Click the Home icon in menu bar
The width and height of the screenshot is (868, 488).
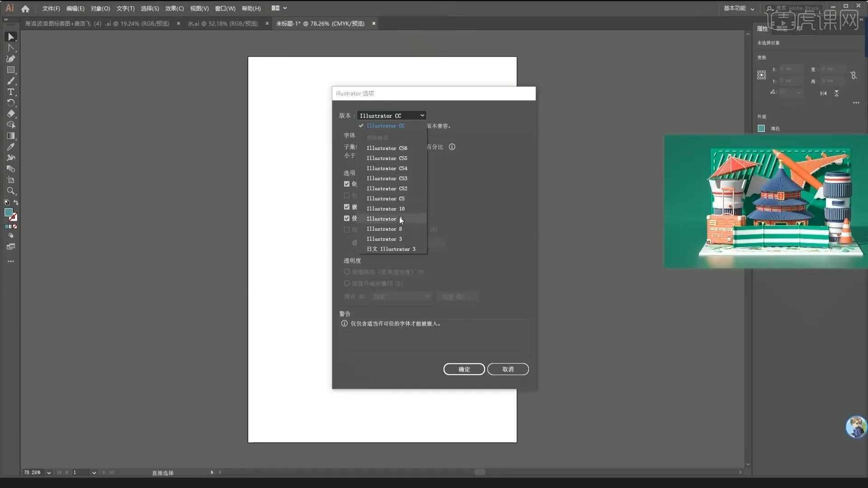pos(25,9)
